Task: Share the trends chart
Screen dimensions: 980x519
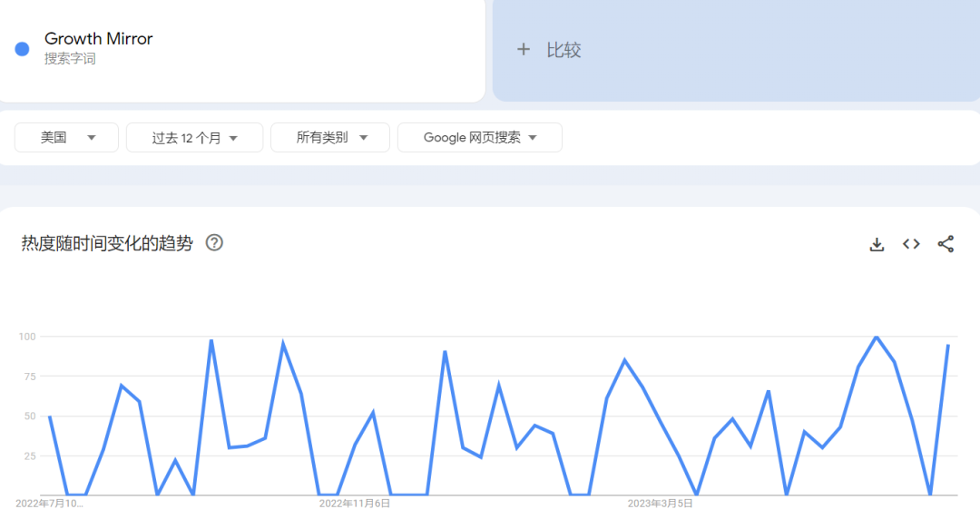Action: point(946,244)
